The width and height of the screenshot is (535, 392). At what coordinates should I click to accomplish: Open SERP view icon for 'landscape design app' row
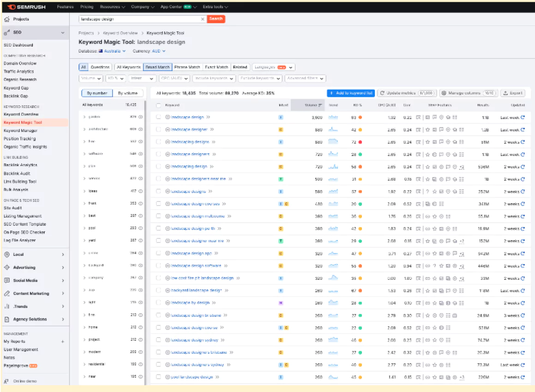click(x=418, y=253)
